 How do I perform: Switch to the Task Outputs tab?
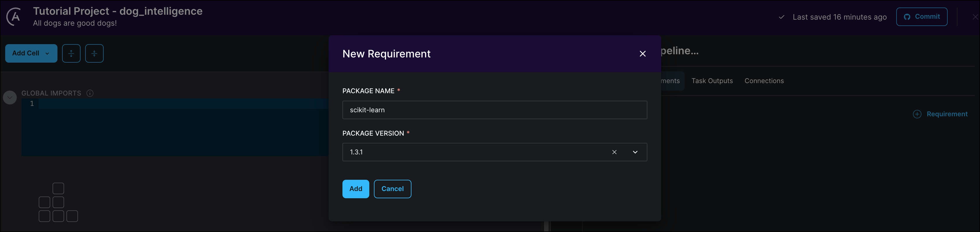click(712, 81)
